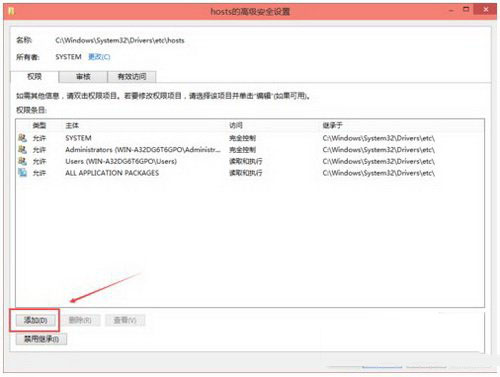Select the Administrators principal entry
The image size is (500, 377).
pos(143,150)
